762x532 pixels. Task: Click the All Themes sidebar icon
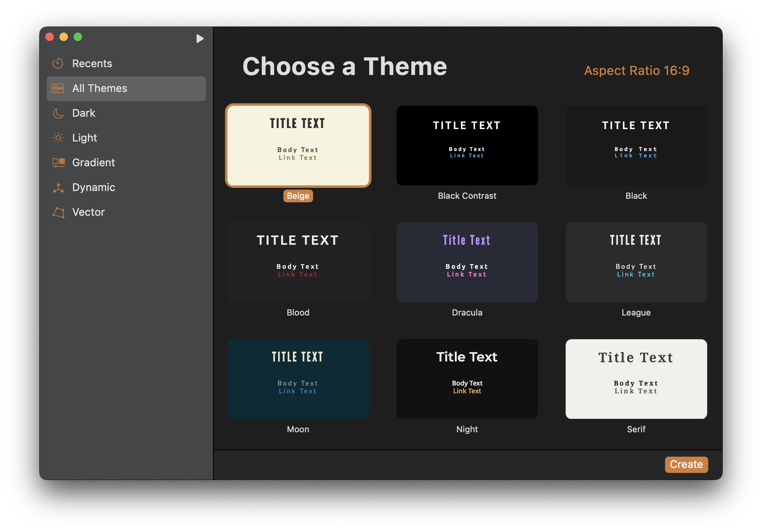pyautogui.click(x=58, y=88)
